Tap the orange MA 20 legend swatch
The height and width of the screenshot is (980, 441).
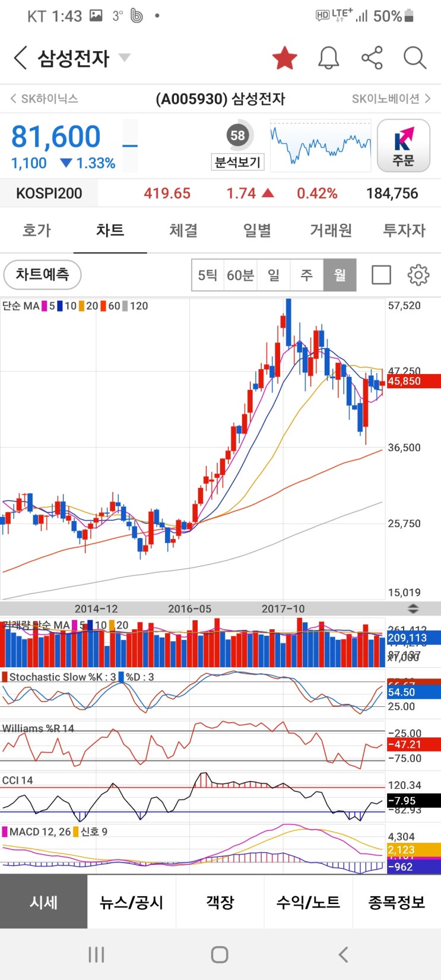(x=81, y=306)
